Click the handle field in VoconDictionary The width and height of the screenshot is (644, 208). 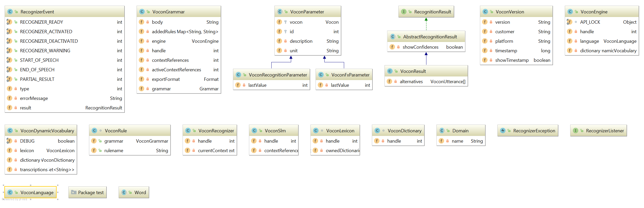pos(398,141)
